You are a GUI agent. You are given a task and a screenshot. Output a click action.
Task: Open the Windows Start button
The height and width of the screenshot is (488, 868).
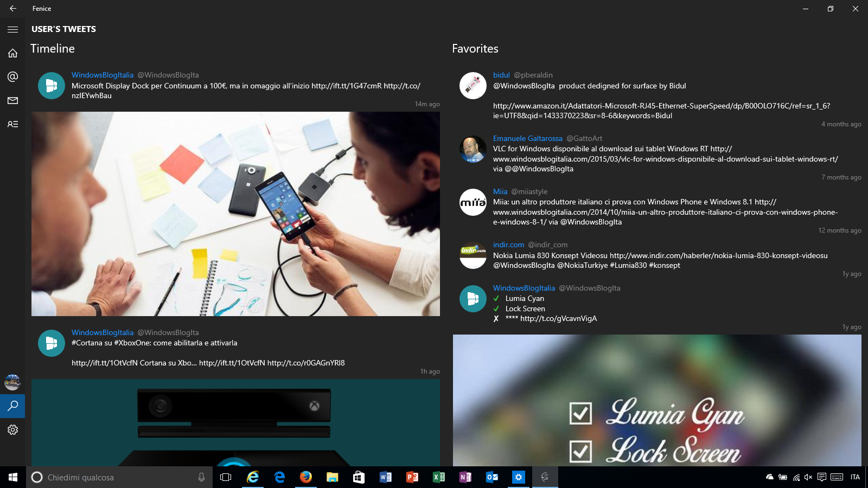(13, 477)
